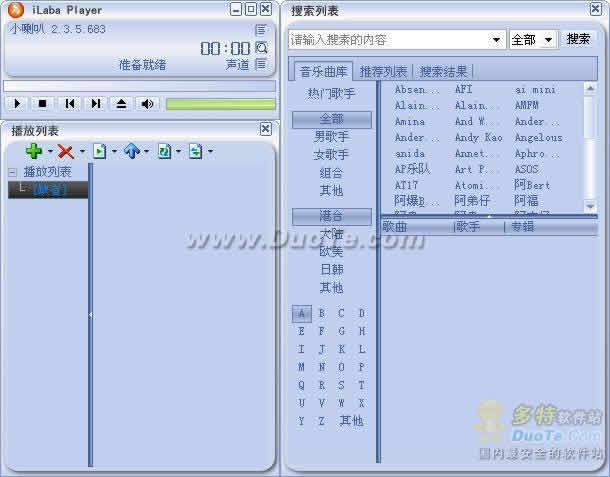The width and height of the screenshot is (610, 477).
Task: Click the eject/open file icon
Action: click(122, 104)
